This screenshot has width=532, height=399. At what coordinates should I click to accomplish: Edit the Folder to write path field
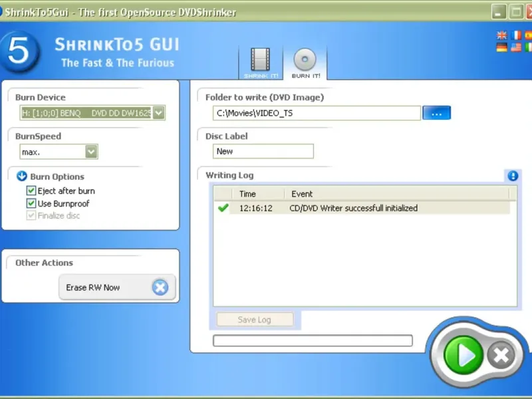tap(317, 113)
